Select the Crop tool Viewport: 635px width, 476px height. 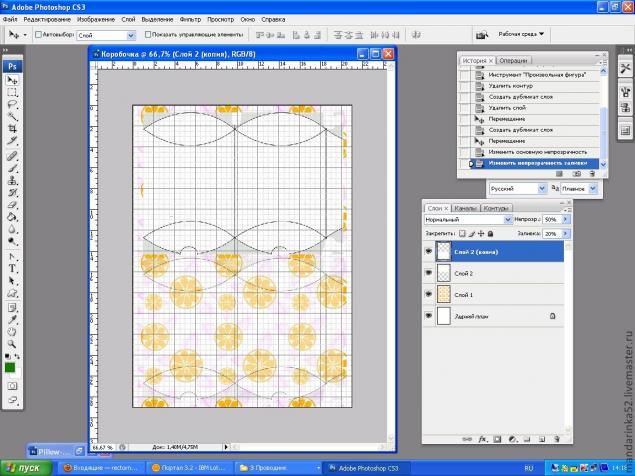[x=13, y=129]
